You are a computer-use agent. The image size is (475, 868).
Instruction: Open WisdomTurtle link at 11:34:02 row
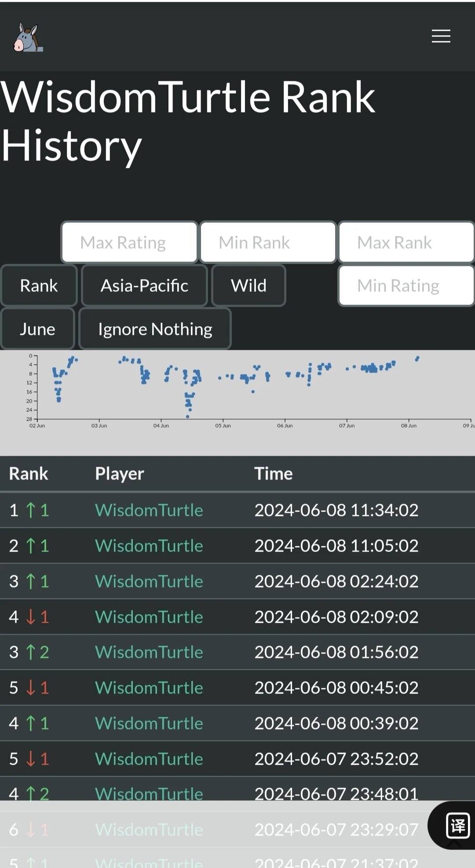tap(149, 510)
